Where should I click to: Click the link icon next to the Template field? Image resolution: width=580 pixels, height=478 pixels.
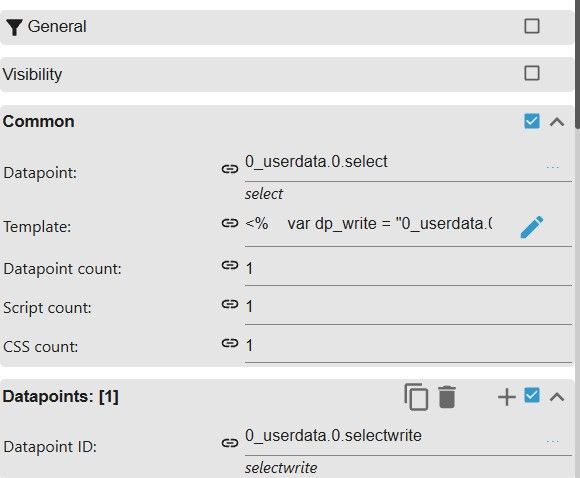[230, 223]
